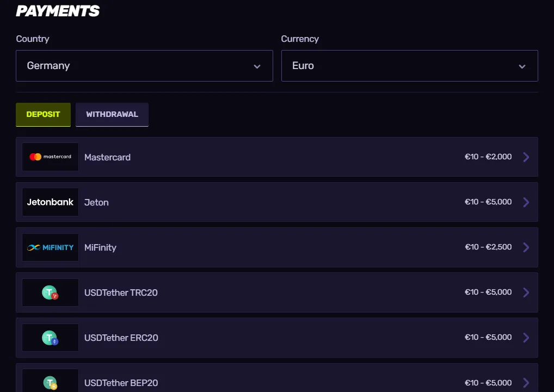Select the Jetonbank logo
Image resolution: width=554 pixels, height=392 pixels.
[x=50, y=202]
